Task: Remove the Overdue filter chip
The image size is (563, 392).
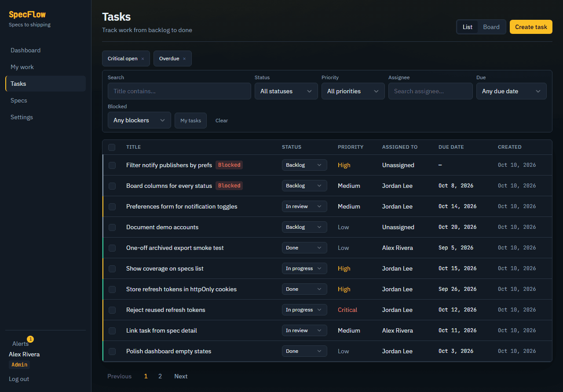Action: coord(184,59)
